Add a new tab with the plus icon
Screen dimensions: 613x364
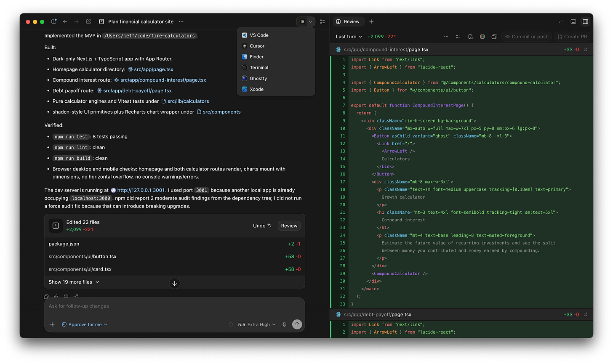tap(371, 21)
